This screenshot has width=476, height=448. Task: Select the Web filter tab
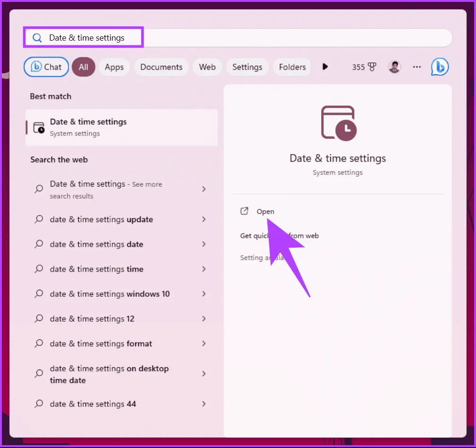coord(207,67)
